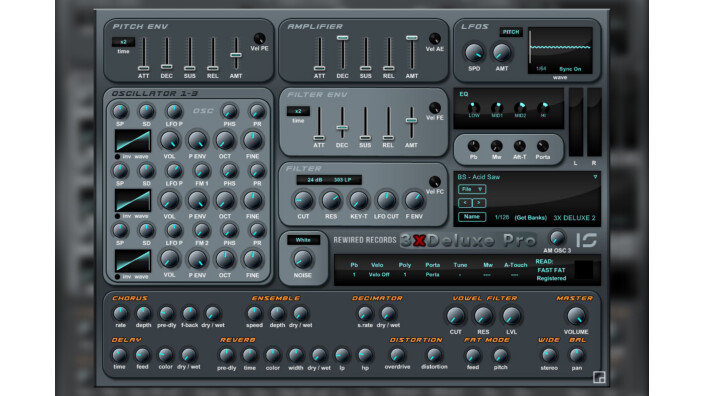Click the Vowel Filter LVL knob
Image resolution: width=704 pixels, height=396 pixels.
pos(511,316)
